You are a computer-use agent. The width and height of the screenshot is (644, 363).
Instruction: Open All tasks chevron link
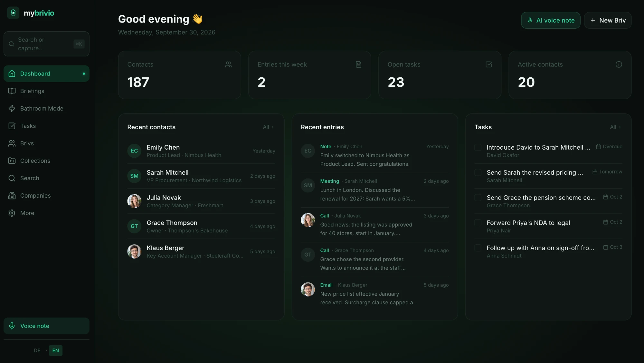[x=615, y=127]
